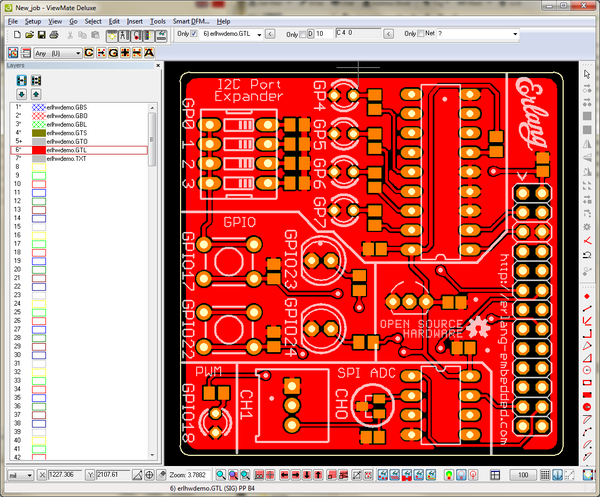
Task: Click the red color swatch of erlhwdemo.GTL
Action: click(x=39, y=150)
